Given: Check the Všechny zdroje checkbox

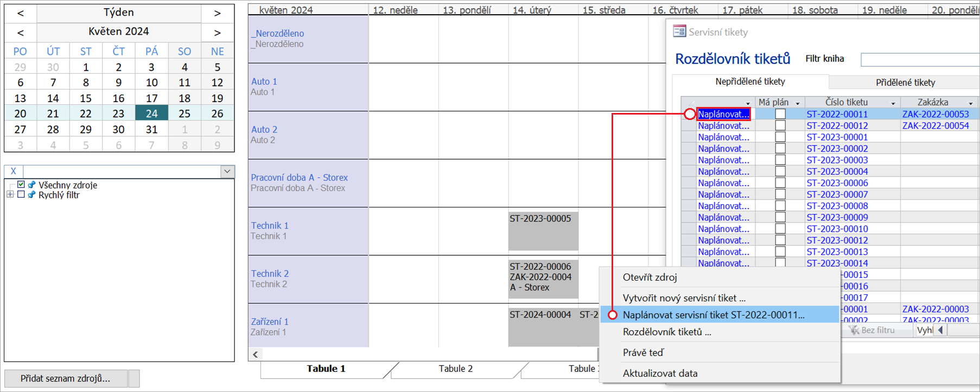Looking at the screenshot, I should [21, 185].
